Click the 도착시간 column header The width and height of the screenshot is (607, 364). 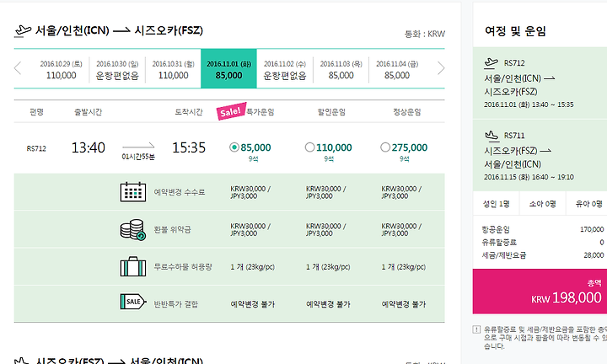189,112
